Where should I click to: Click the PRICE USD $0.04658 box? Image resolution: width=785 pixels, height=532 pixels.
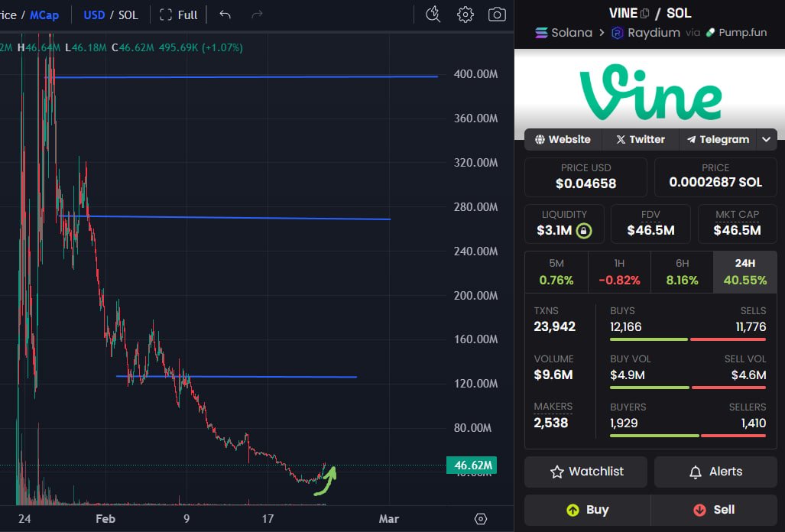click(x=586, y=177)
